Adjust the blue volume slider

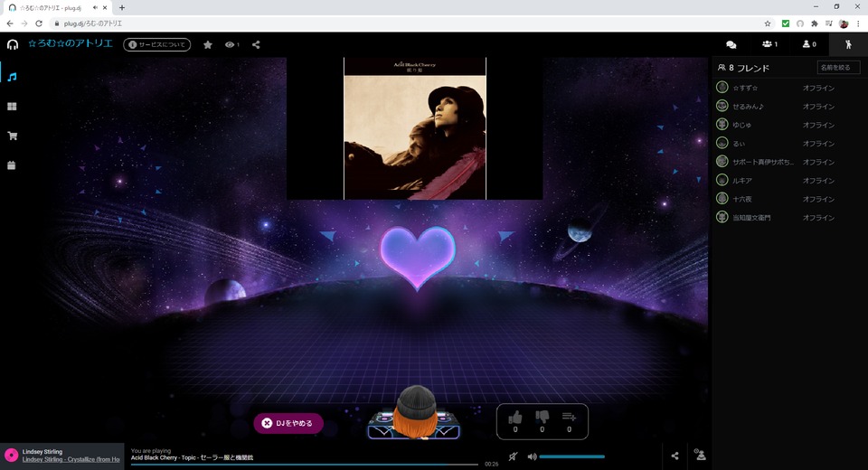571,456
